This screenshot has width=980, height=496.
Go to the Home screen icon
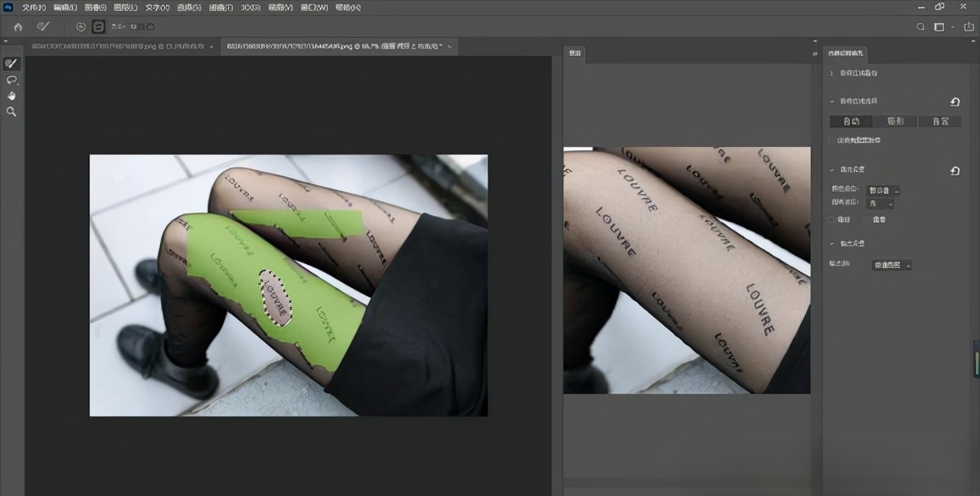click(18, 27)
